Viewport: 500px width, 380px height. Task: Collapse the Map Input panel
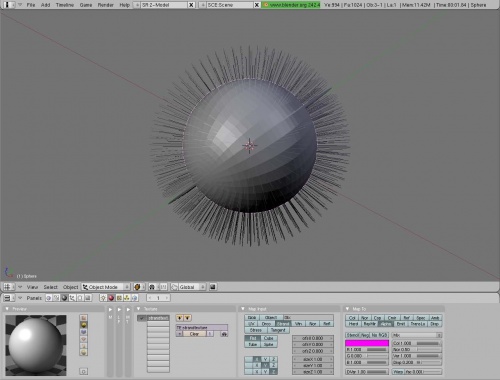(243, 309)
